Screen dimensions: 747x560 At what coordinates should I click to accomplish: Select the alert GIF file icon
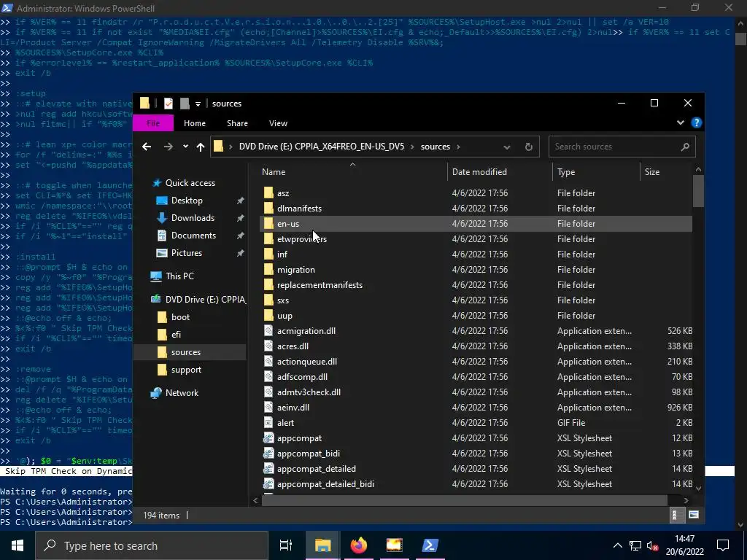[268, 423]
